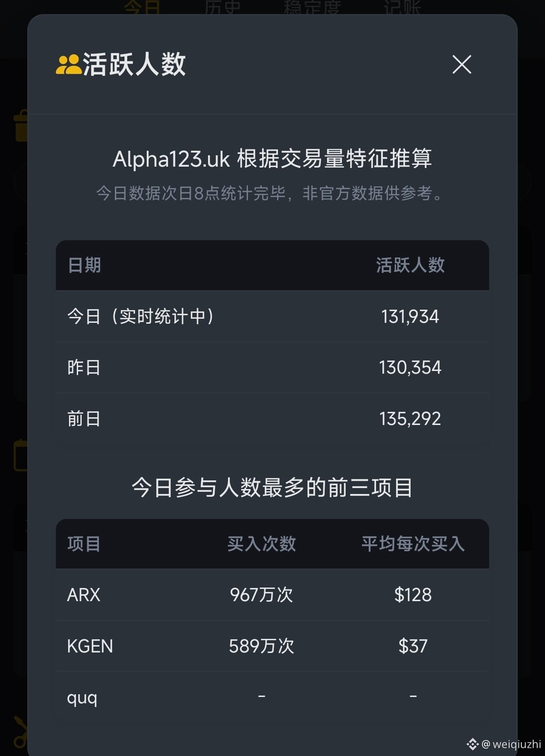Click the @weiqiuzhi watermark username
Screen dimensions: 545x756
511,744
